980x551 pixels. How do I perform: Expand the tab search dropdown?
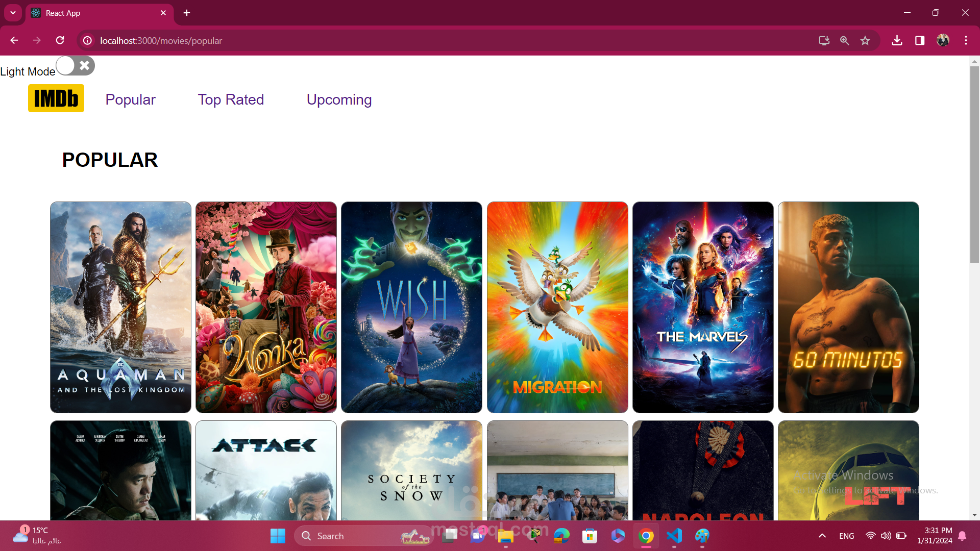pos(13,13)
